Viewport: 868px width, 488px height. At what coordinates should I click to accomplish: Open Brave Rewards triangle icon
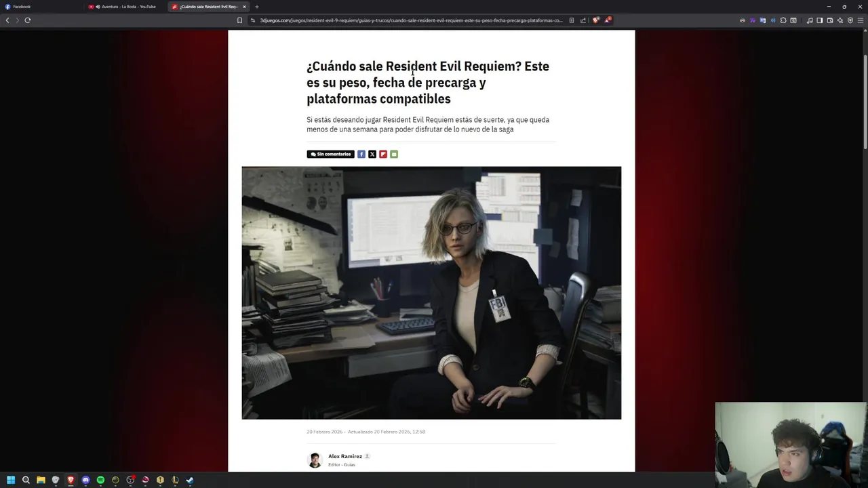tap(608, 20)
